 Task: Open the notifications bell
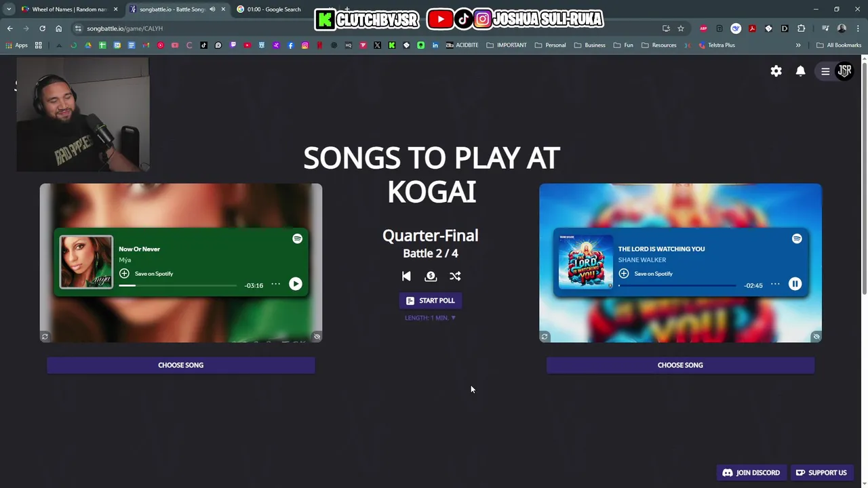pyautogui.click(x=801, y=71)
